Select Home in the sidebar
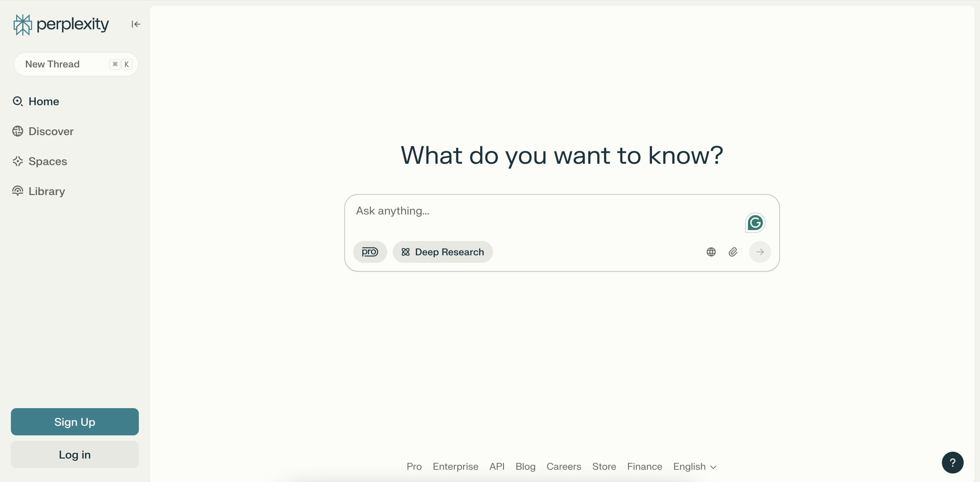The width and height of the screenshot is (980, 482). pos(43,101)
